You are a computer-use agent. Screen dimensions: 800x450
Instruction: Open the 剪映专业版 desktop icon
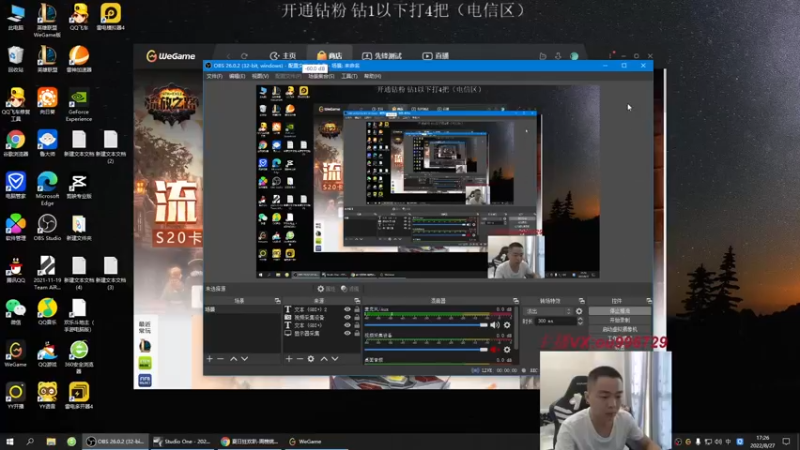pyautogui.click(x=79, y=186)
